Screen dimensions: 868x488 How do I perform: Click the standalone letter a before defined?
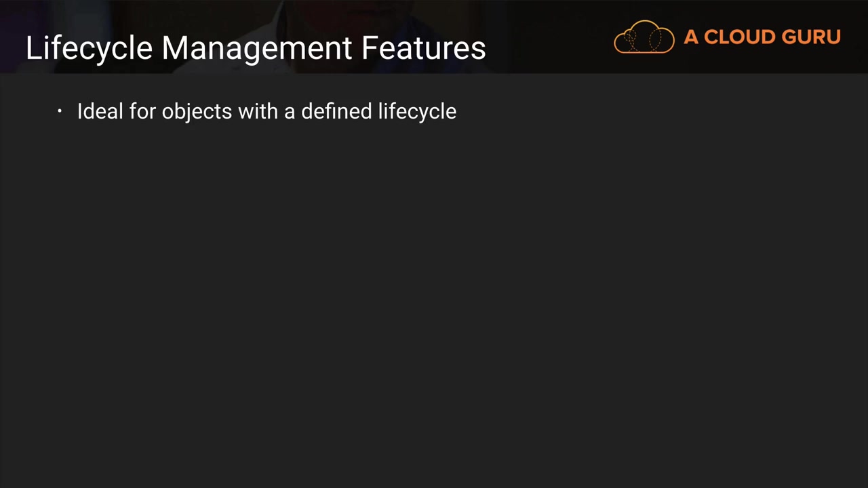(x=290, y=111)
